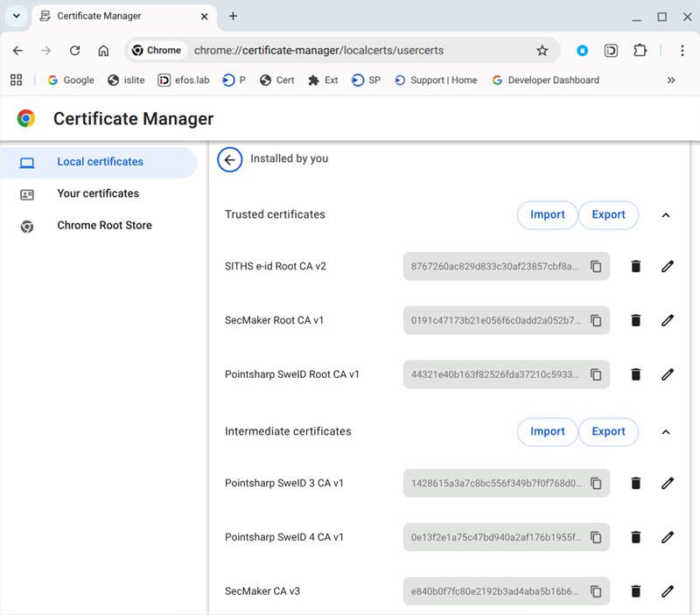Collapse the Intermediate certificates section

[x=665, y=432]
